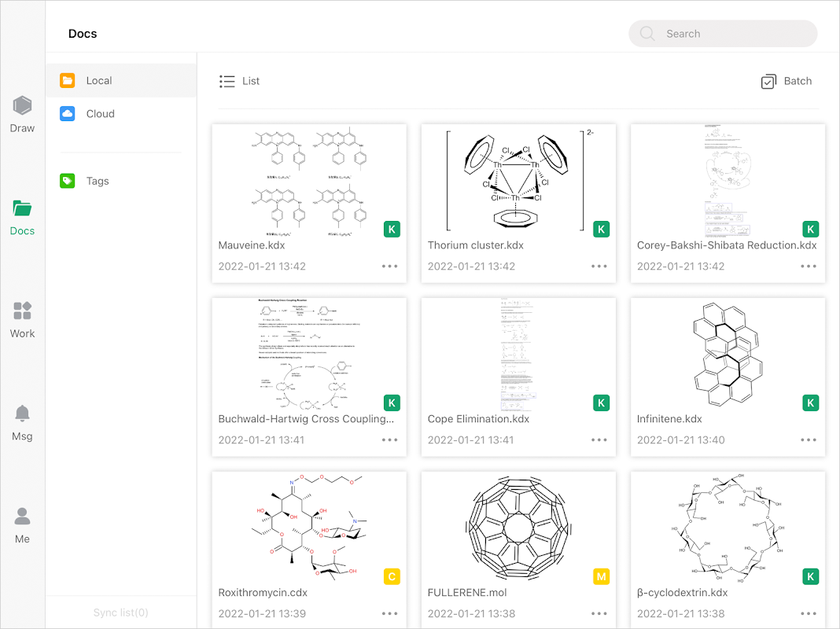Click the green K badge on Mauveine.kdx
This screenshot has height=629, width=840.
tap(392, 230)
